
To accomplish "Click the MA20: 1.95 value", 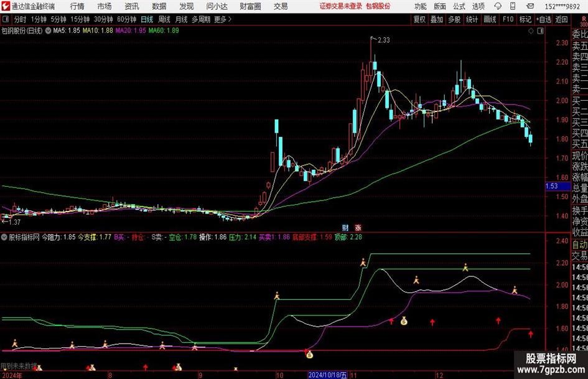I will (x=131, y=30).
